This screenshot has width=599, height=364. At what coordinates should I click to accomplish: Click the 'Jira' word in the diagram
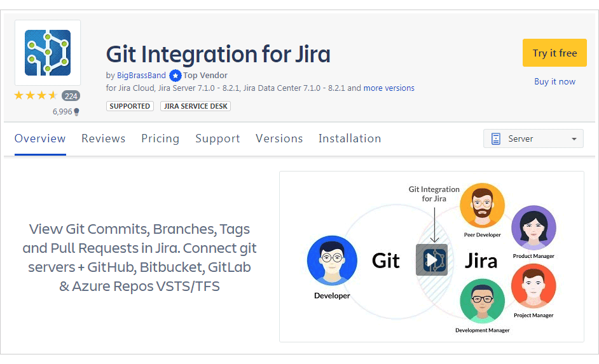[481, 261]
